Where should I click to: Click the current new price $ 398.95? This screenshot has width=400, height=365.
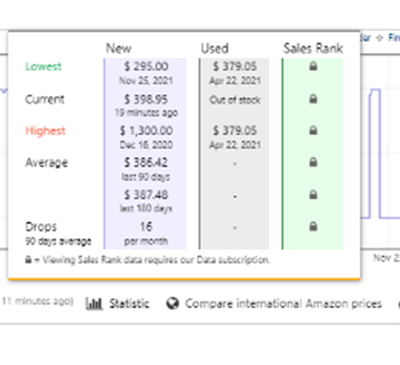click(x=146, y=99)
